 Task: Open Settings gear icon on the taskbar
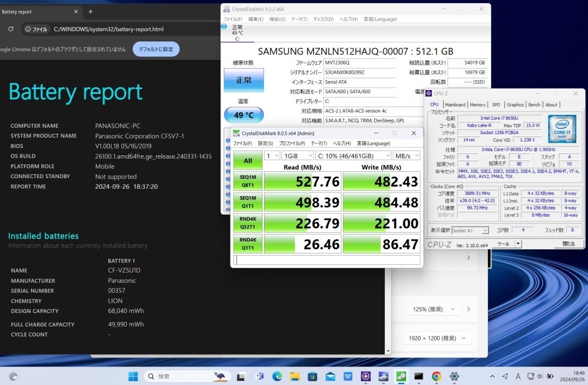coord(454,377)
